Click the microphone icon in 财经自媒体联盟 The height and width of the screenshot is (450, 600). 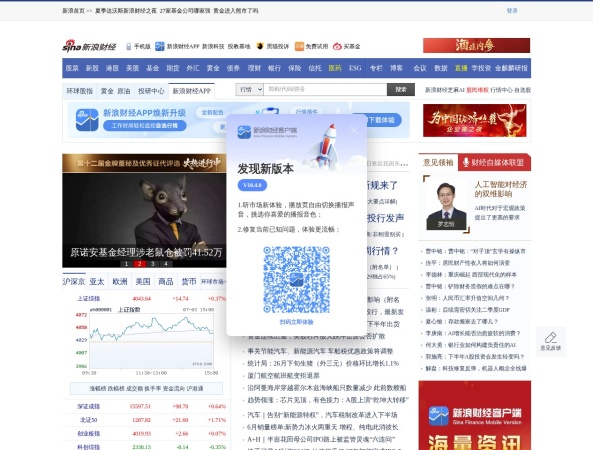point(466,162)
